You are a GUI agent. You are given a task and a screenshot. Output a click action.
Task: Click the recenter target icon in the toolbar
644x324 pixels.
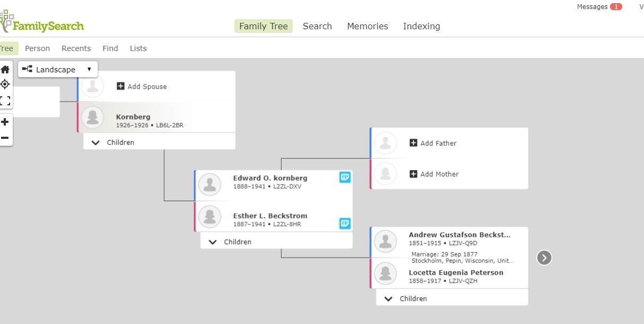[5, 84]
